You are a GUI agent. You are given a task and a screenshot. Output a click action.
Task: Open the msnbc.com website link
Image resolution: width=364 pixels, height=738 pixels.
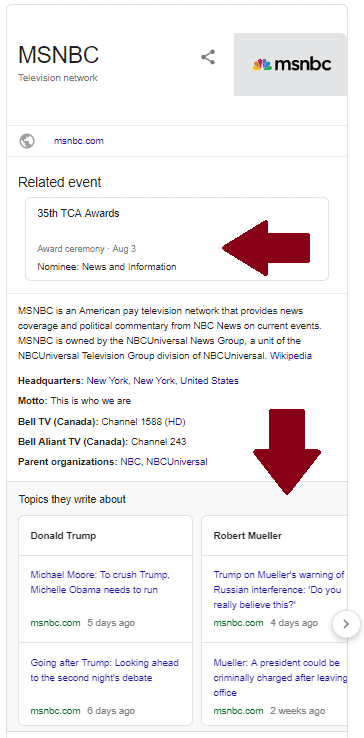[x=79, y=141]
